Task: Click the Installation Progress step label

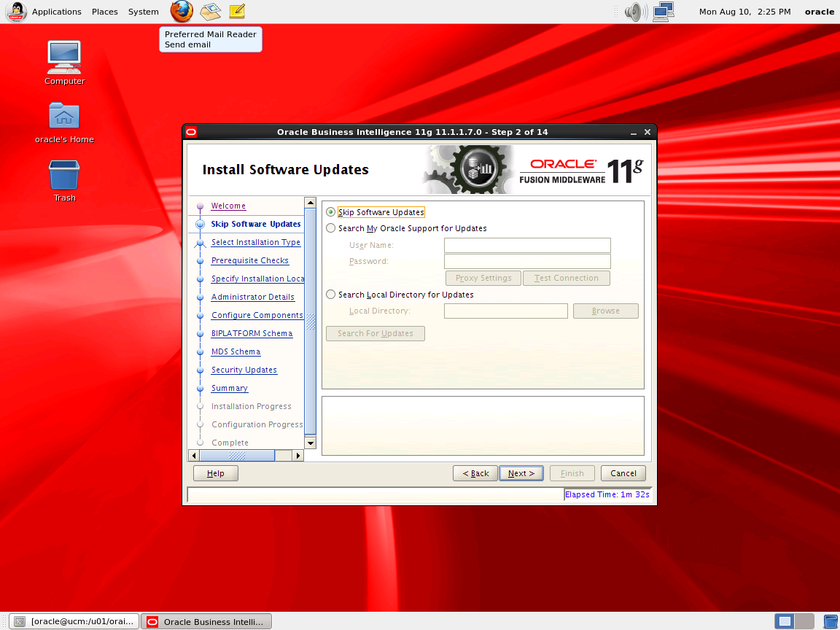Action: coord(252,406)
